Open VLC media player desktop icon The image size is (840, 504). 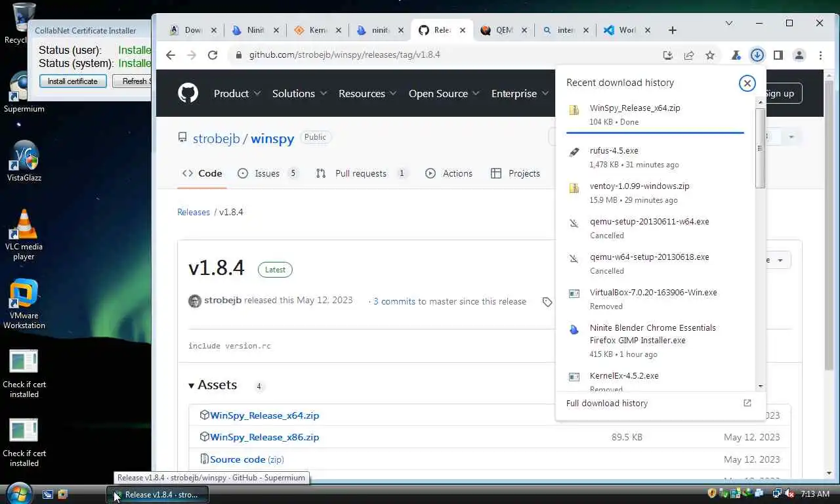[24, 235]
